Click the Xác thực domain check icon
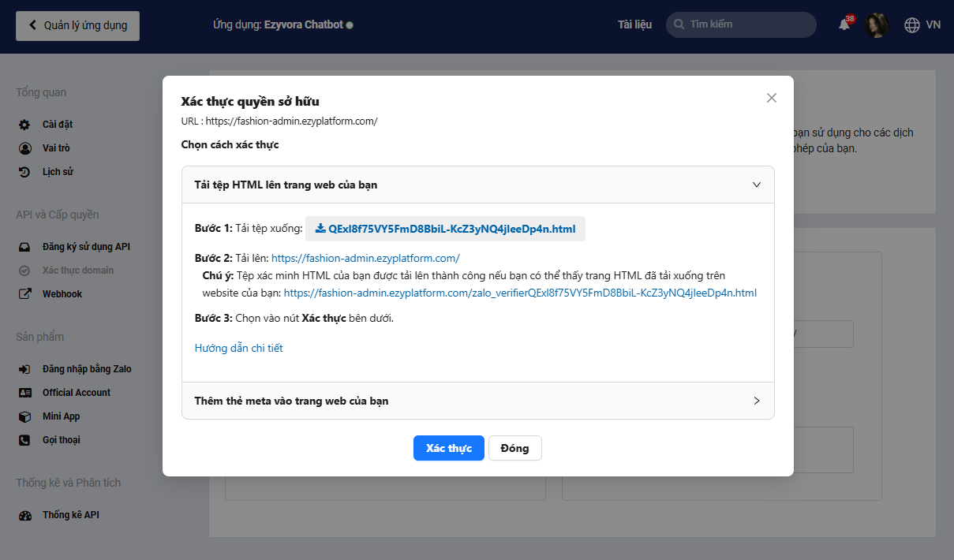Viewport: 954px width, 560px height. point(25,271)
